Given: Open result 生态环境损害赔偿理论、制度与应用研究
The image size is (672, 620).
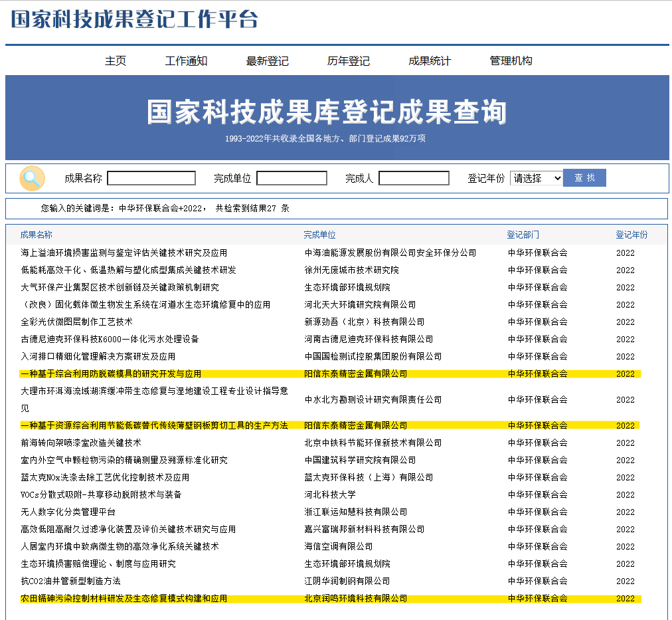Looking at the screenshot, I should point(98,564).
